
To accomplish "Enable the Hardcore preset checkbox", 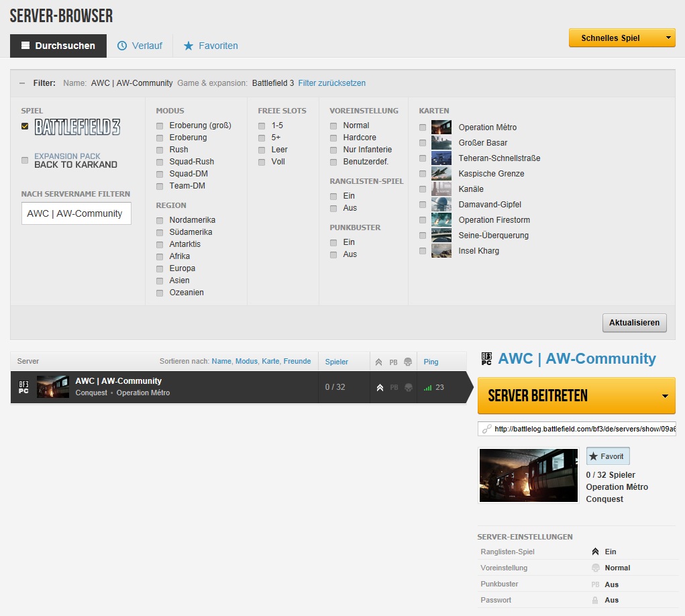I will pos(333,138).
